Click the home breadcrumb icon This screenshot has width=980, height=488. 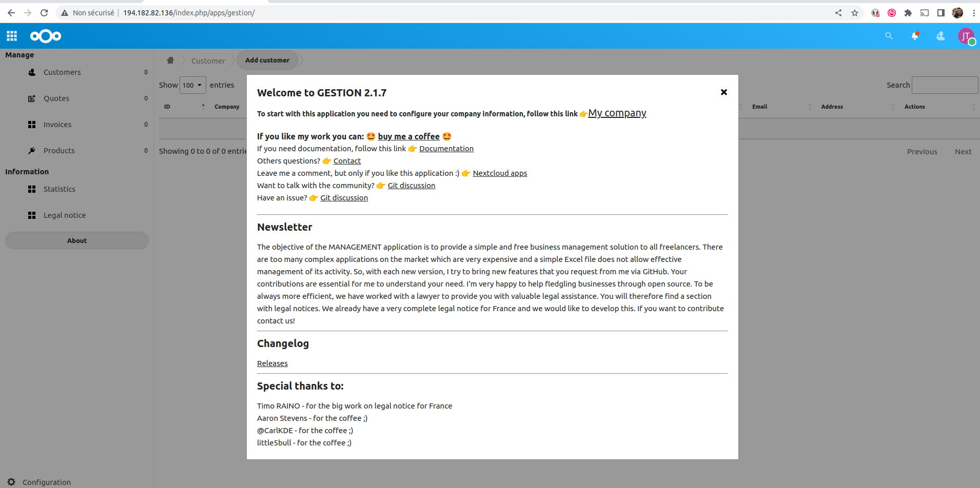(x=170, y=60)
